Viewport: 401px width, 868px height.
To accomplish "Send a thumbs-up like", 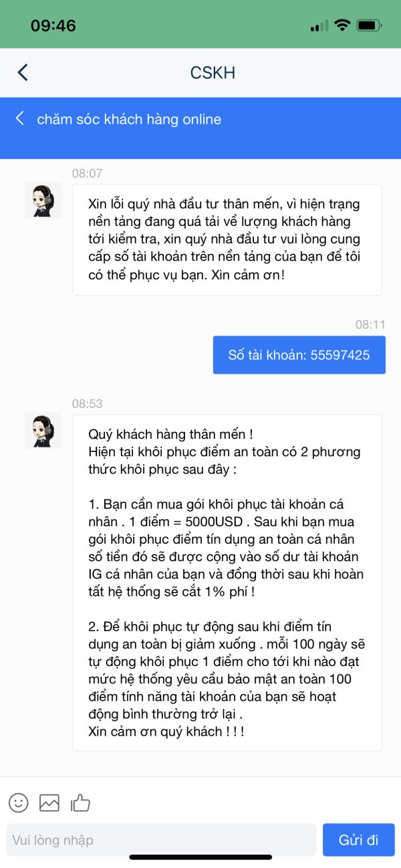I will point(80,802).
